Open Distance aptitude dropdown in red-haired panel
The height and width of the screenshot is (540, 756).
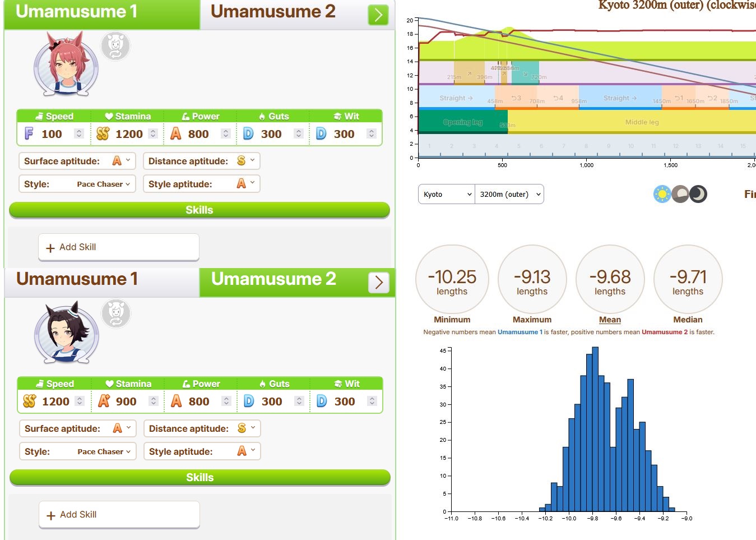(202, 161)
